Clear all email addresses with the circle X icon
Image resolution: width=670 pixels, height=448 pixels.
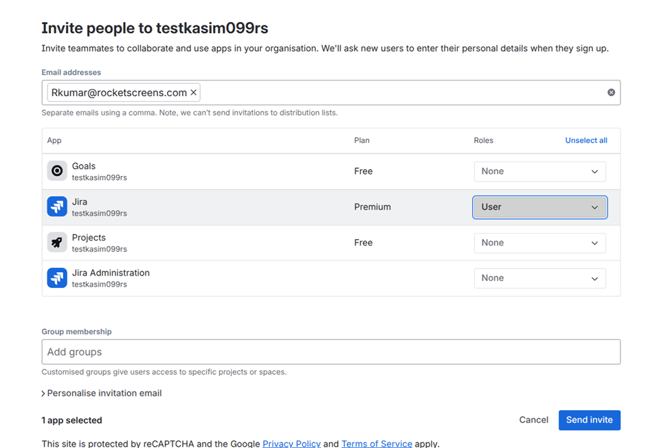(611, 93)
